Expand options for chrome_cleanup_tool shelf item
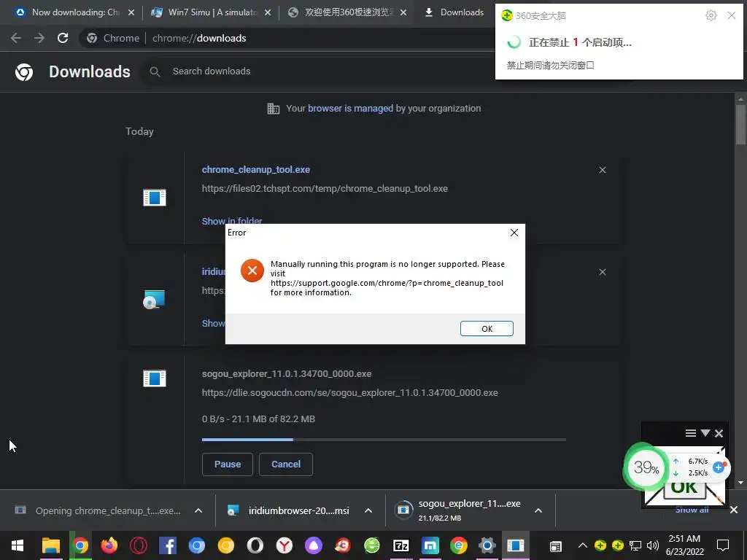The width and height of the screenshot is (747, 560). 198,510
